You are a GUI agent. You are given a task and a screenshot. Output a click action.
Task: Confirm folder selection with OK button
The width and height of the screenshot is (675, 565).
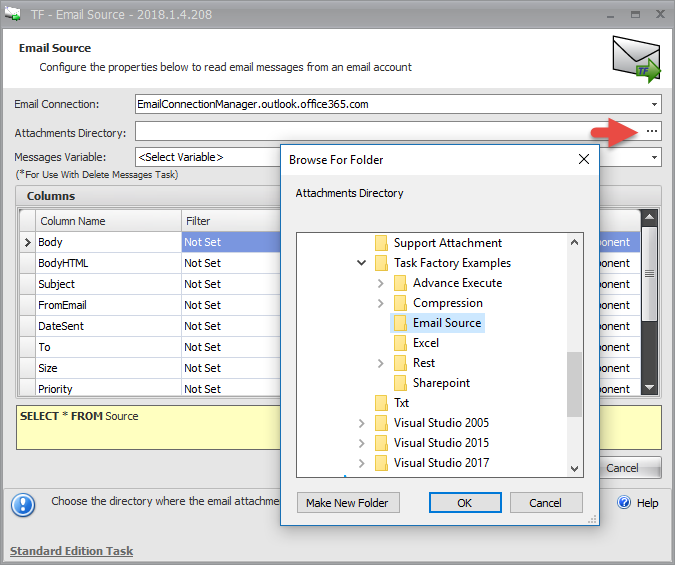click(465, 503)
